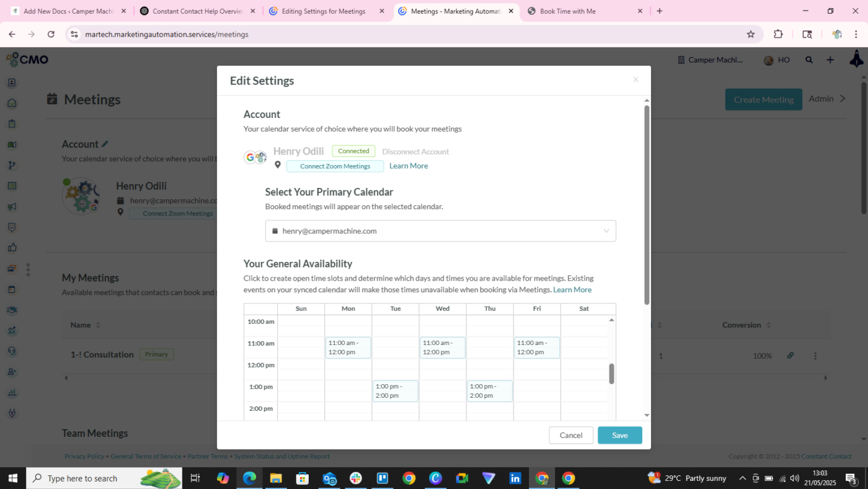Viewport: 868px width, 489px height.
Task: Click the Cancel button
Action: [570, 435]
